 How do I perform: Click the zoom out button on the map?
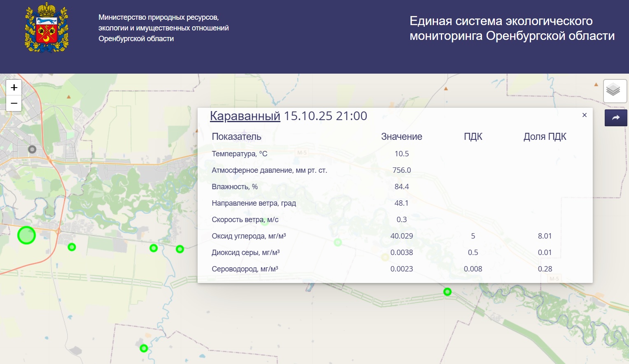tap(14, 104)
